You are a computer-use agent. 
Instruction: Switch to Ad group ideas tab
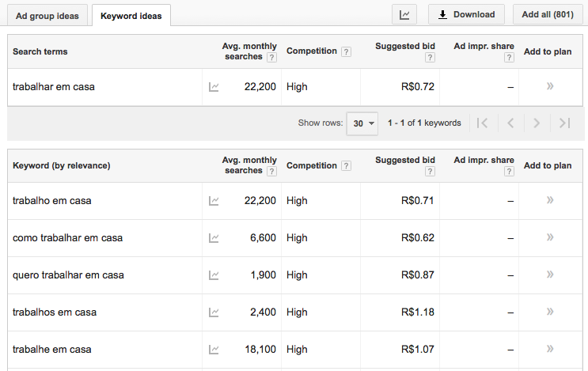(x=46, y=16)
